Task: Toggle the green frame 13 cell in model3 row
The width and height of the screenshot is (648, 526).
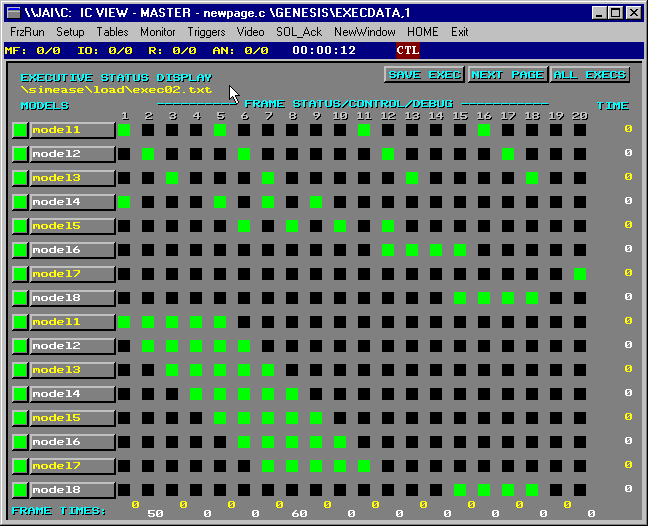Action: [412, 178]
